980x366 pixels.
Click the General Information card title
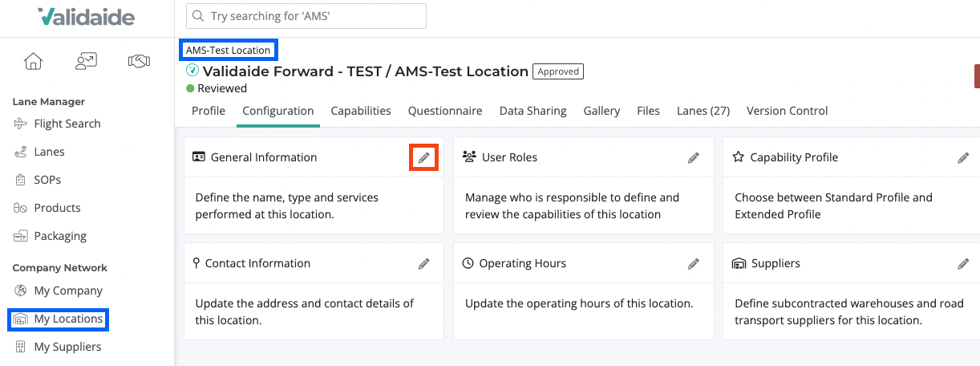pyautogui.click(x=264, y=157)
